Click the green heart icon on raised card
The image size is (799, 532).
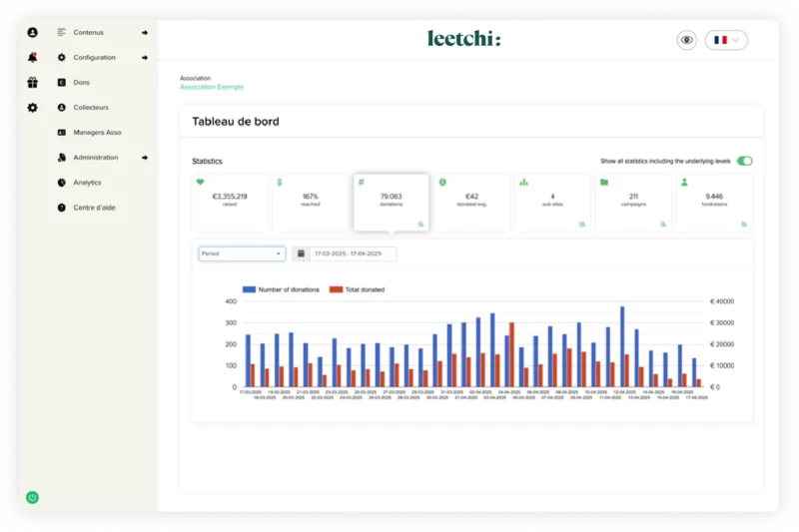[201, 182]
